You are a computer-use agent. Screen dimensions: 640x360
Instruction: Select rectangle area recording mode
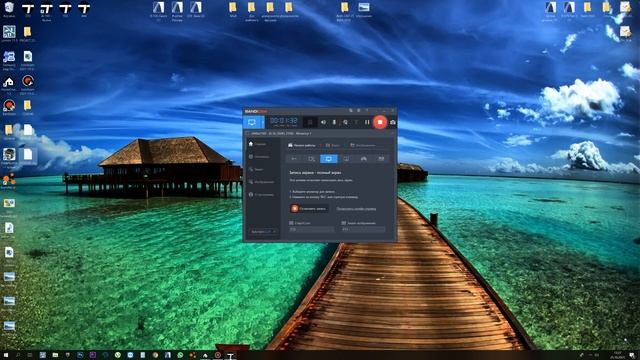point(311,159)
